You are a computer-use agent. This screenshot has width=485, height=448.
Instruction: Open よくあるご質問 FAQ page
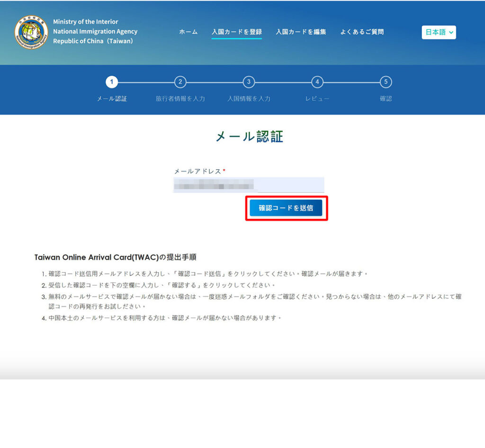tap(362, 32)
